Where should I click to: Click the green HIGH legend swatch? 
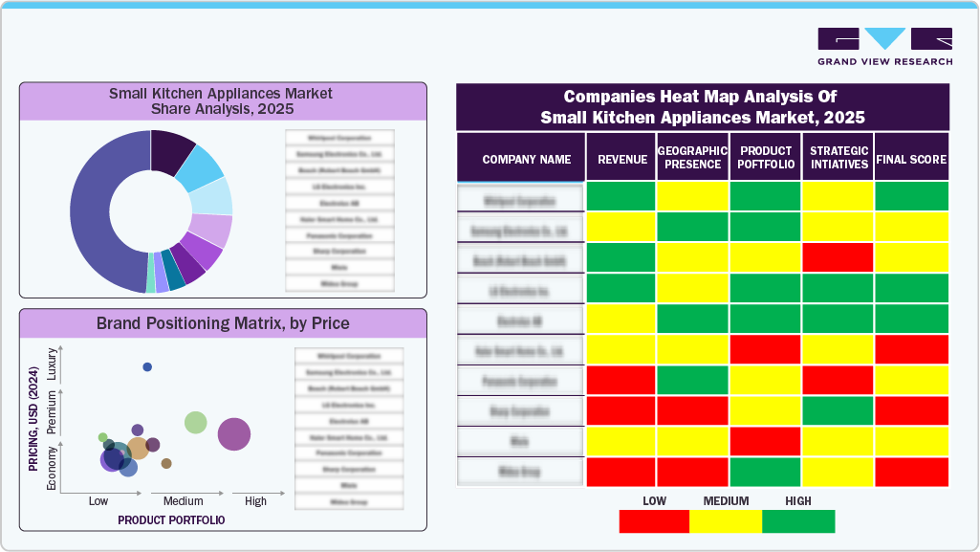[798, 521]
